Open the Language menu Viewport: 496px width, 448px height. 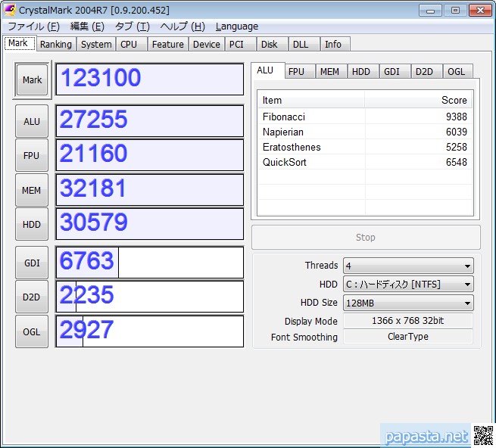tap(236, 26)
